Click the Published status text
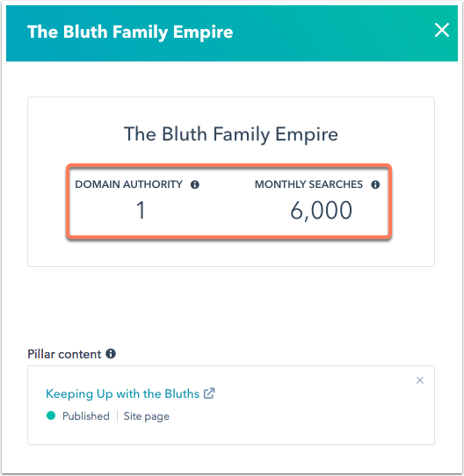 coord(86,416)
